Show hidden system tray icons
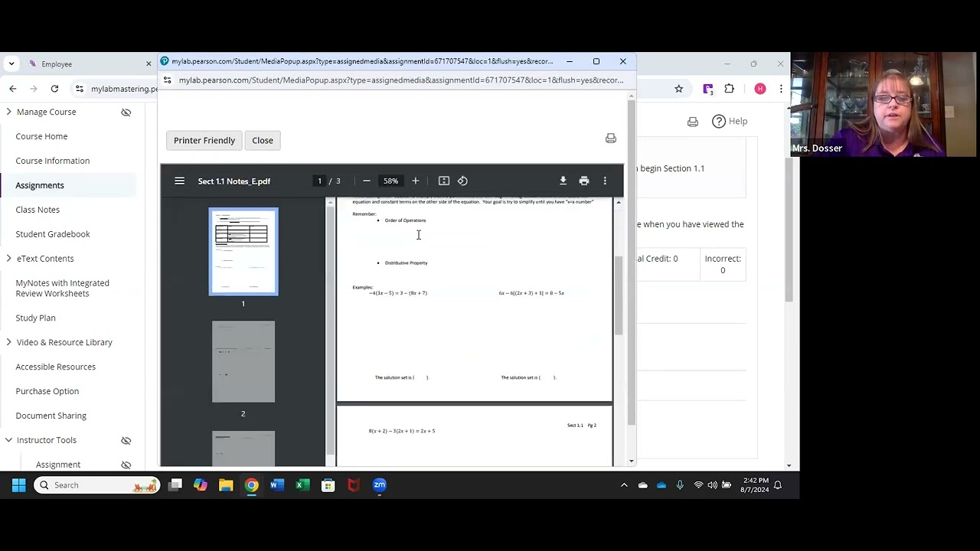This screenshot has height=551, width=980. (624, 485)
